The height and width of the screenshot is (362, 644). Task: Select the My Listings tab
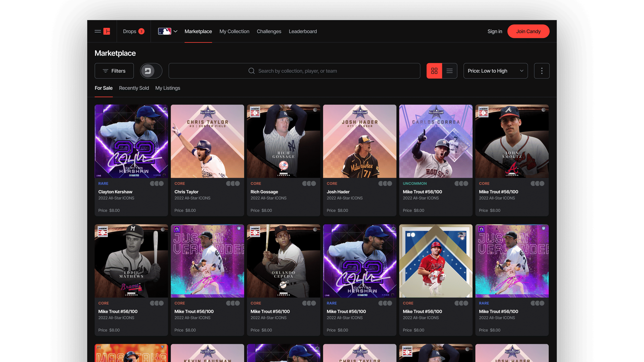point(167,88)
